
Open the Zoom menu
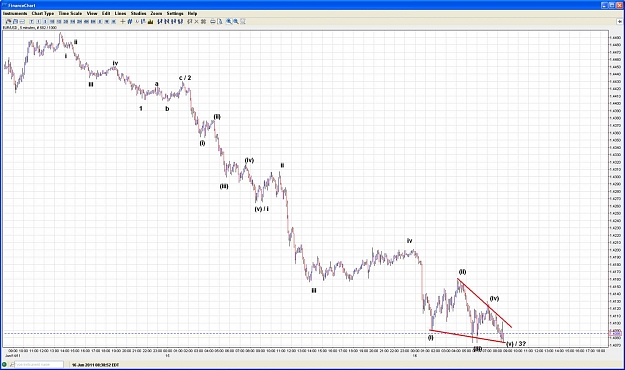tap(156, 13)
